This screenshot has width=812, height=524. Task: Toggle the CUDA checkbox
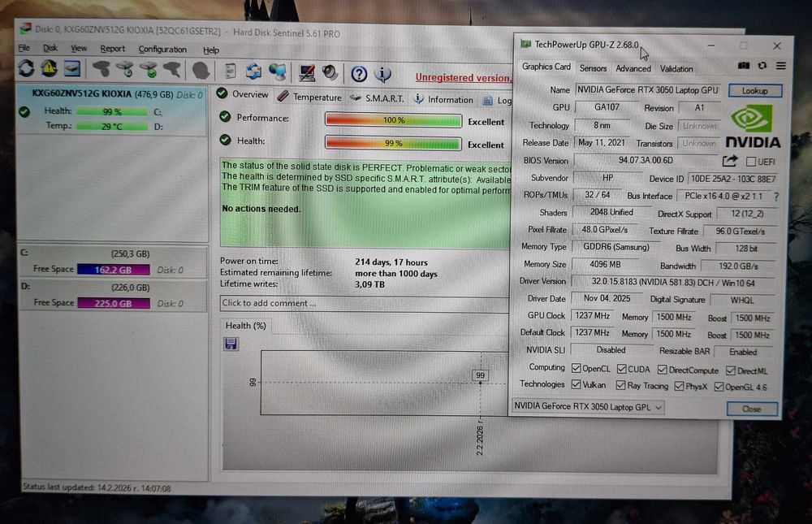621,369
